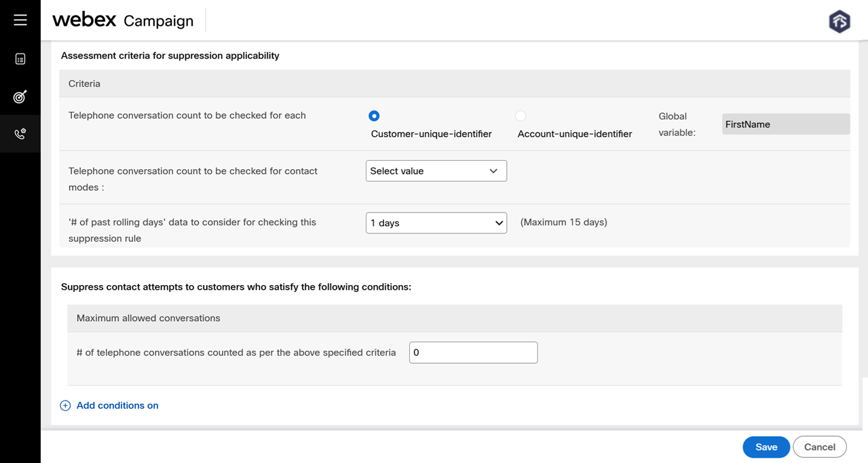Viewport: 868px width, 463px height.
Task: Click the '# of past rolling days' label
Action: point(193,230)
